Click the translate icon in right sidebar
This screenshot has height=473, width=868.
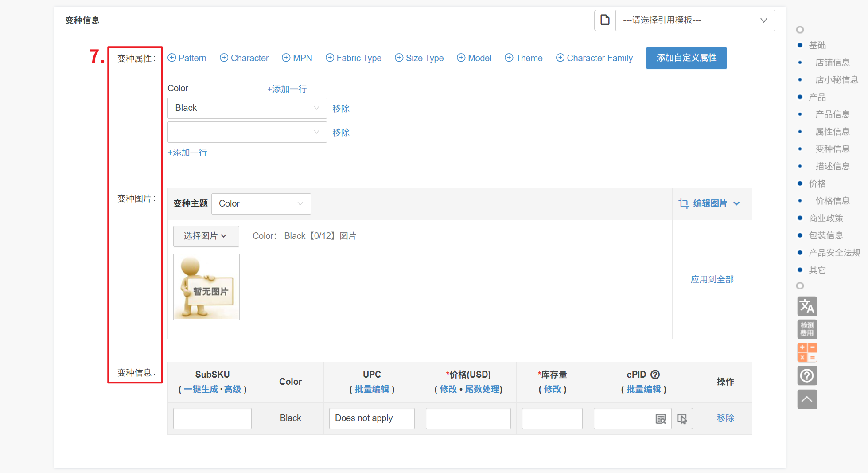click(806, 306)
